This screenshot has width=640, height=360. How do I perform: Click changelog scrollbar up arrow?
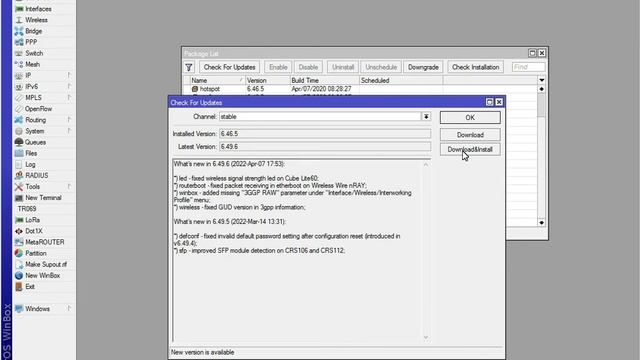426,164
